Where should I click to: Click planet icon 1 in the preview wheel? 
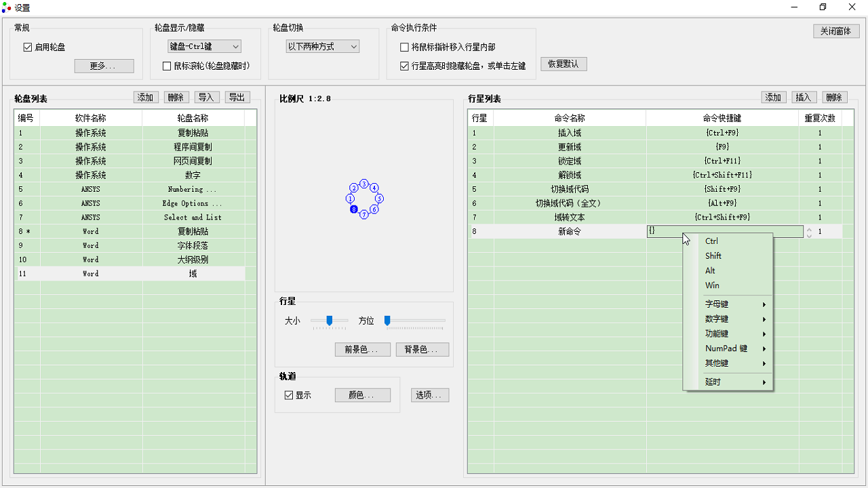click(350, 199)
